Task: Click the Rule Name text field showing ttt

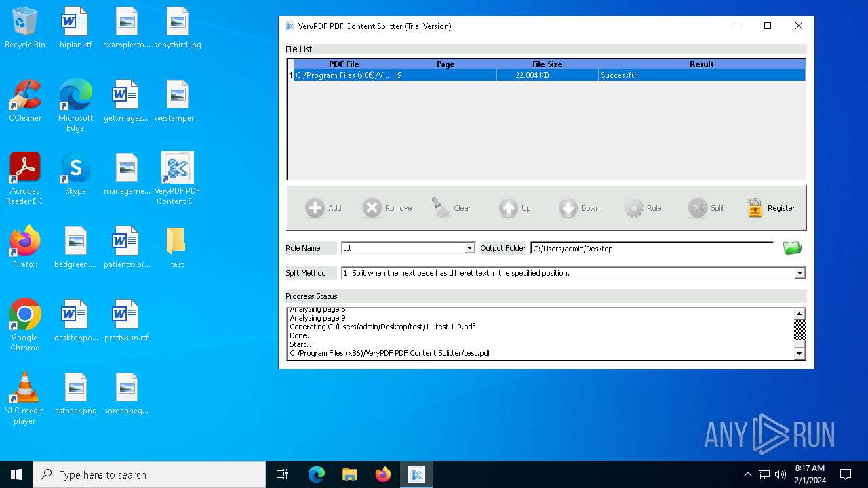Action: tap(403, 249)
